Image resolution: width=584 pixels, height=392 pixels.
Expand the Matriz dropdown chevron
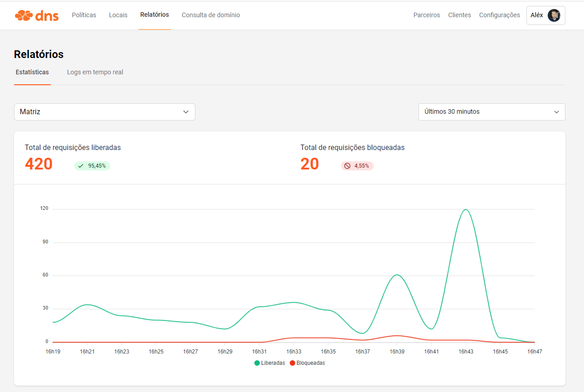pos(185,112)
